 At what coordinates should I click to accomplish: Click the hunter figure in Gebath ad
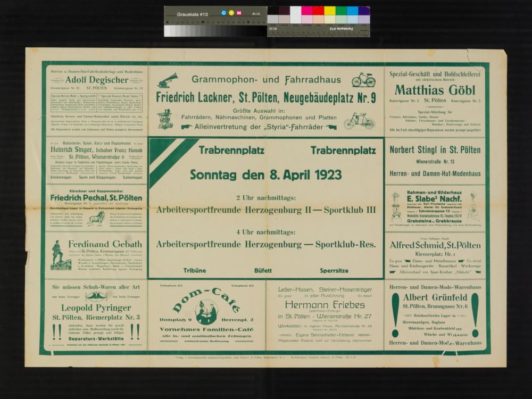click(59, 255)
